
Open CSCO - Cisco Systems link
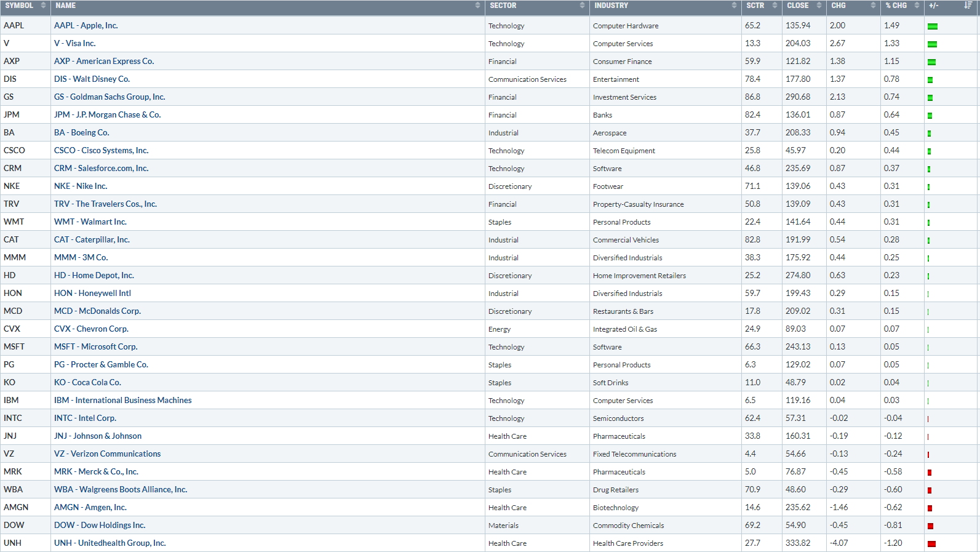tap(101, 150)
